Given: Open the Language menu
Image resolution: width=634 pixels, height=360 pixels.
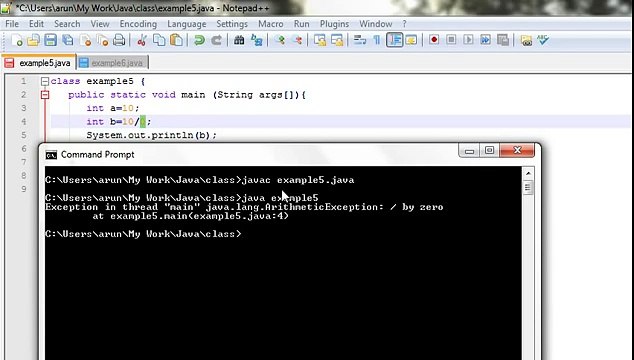Looking at the screenshot, I should (187, 24).
